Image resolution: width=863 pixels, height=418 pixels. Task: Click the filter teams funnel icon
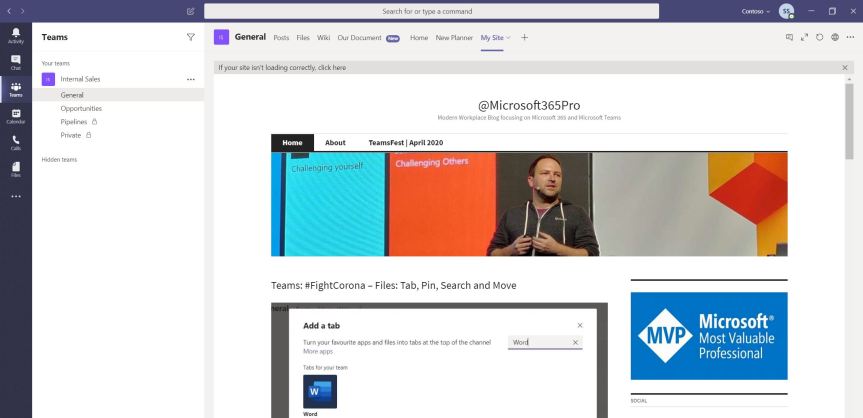191,37
